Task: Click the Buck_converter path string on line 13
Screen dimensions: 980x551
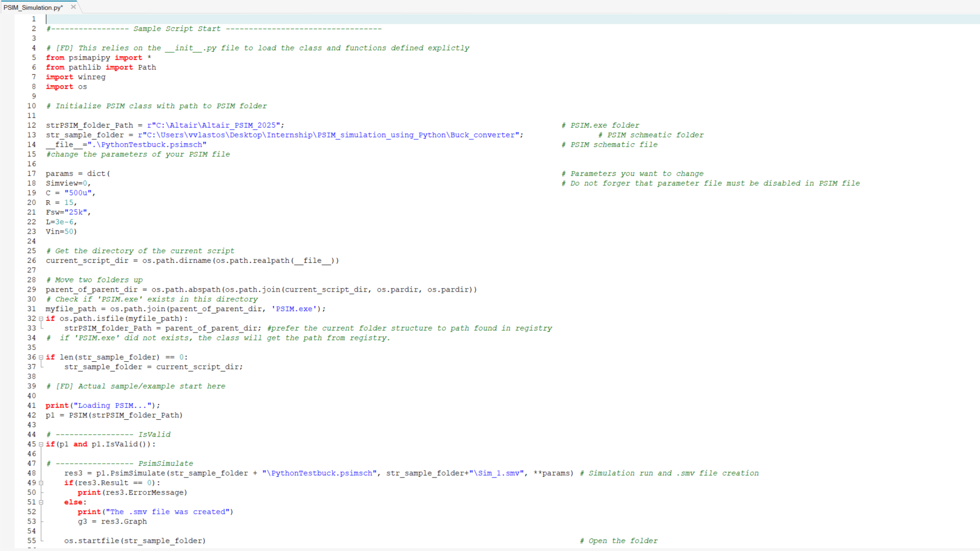Action: [328, 135]
